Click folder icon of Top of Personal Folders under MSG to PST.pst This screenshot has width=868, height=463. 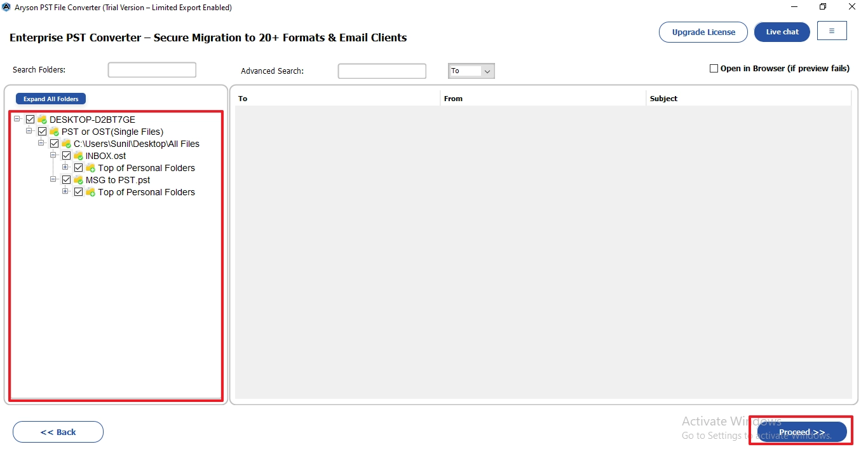click(x=91, y=192)
